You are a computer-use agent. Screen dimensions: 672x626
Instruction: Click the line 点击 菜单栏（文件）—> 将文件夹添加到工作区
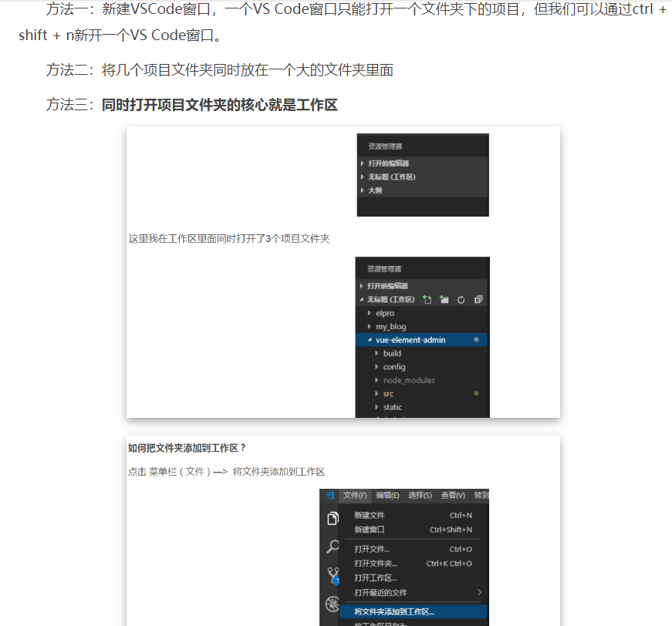coord(226,472)
